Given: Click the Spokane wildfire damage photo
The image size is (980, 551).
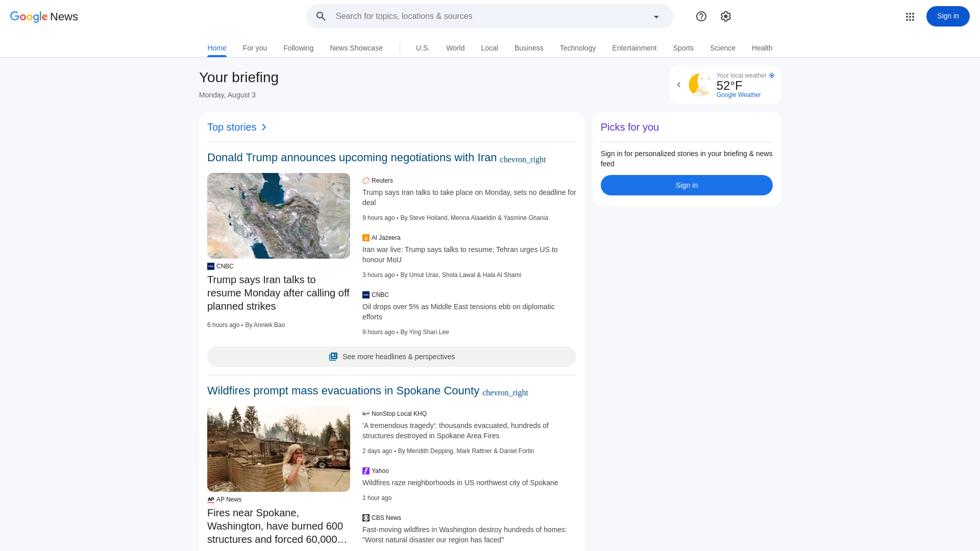Looking at the screenshot, I should point(279,449).
